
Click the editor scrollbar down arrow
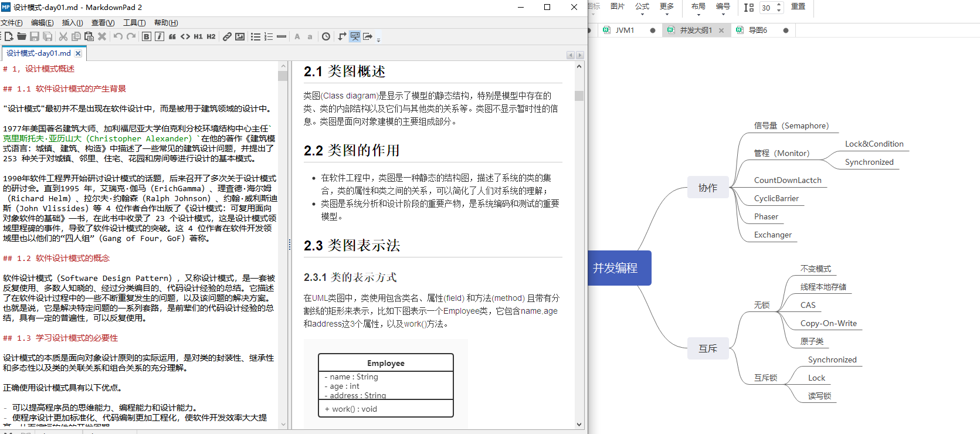click(x=283, y=424)
